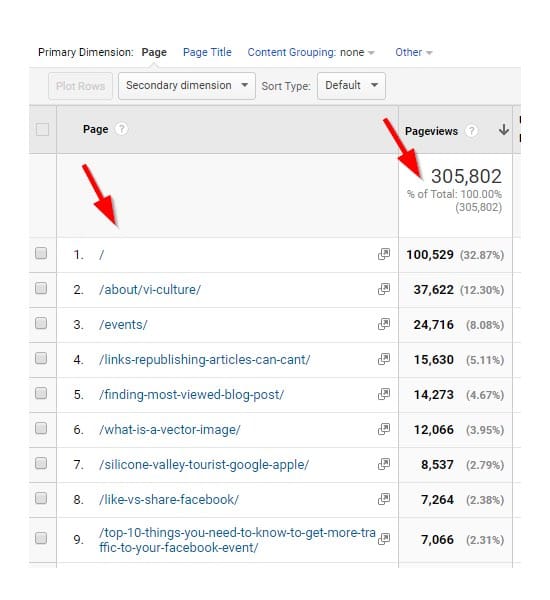Tick checkbox for /links-republishing-articles-can-cant/
This screenshot has height=600, width=550.
click(41, 359)
